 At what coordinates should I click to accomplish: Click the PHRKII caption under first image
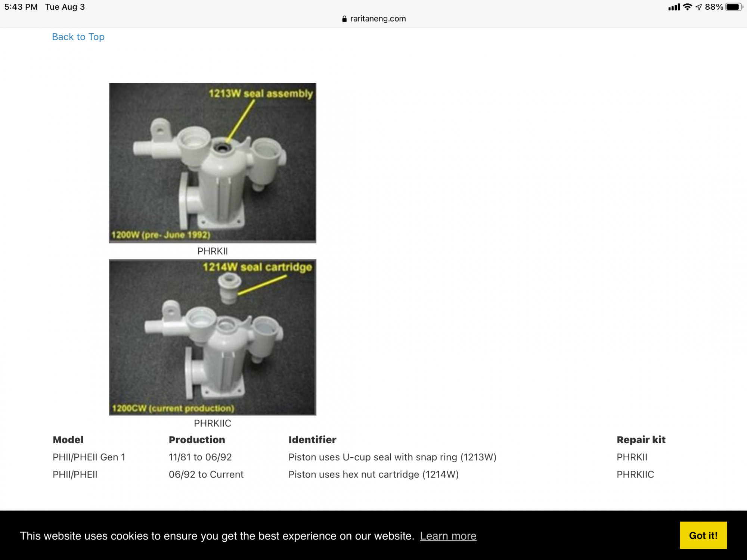[x=213, y=251]
